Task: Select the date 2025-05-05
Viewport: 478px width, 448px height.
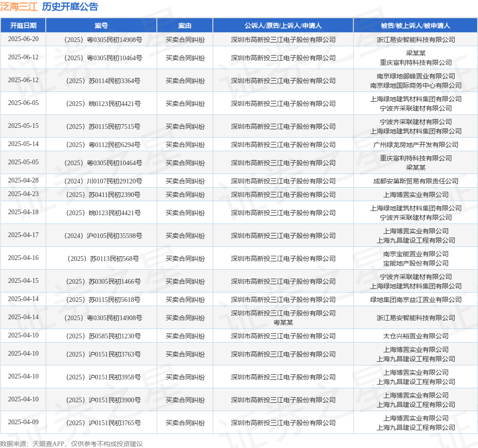Action: 23,162
